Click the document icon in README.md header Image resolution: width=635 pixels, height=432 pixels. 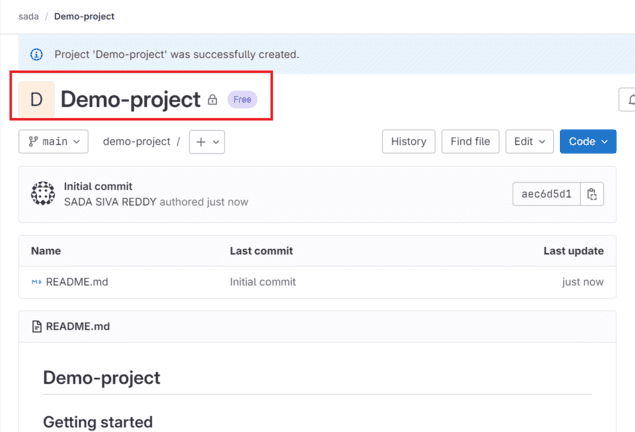click(x=37, y=326)
